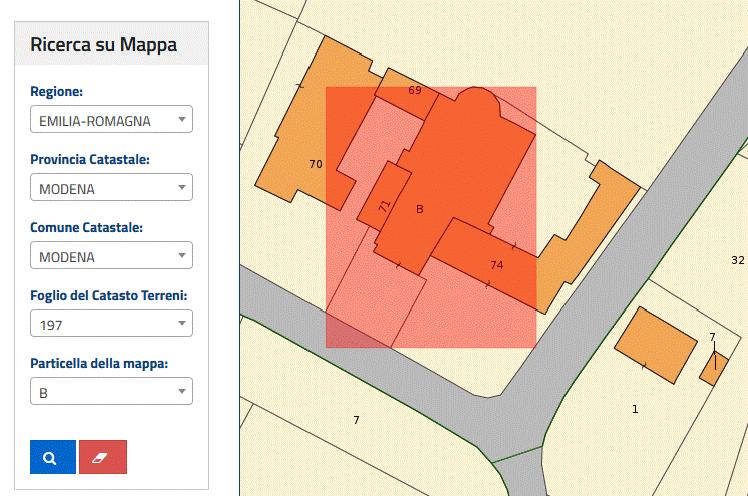Expand the Provincia Catastale dropdown
This screenshot has width=748, height=496.
[x=111, y=188]
